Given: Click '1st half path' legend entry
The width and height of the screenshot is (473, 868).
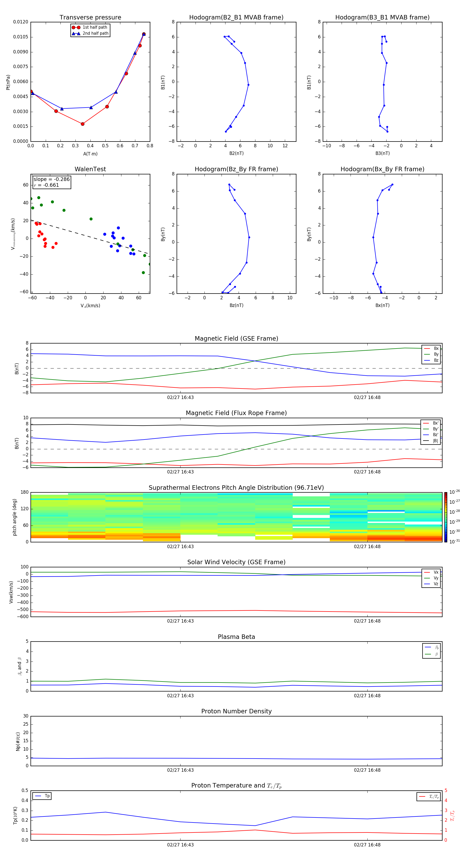Looking at the screenshot, I should point(90,27).
